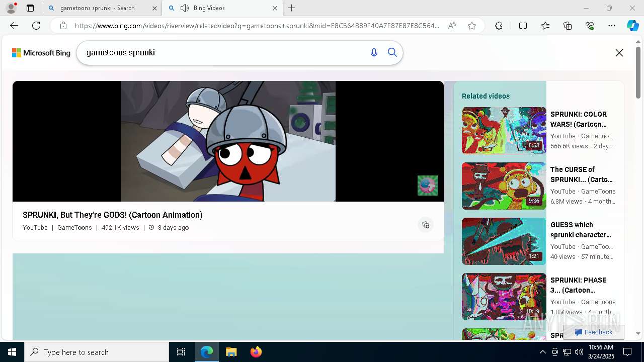This screenshot has width=644, height=362.
Task: Close the Bing Videos tab
Action: [x=275, y=8]
